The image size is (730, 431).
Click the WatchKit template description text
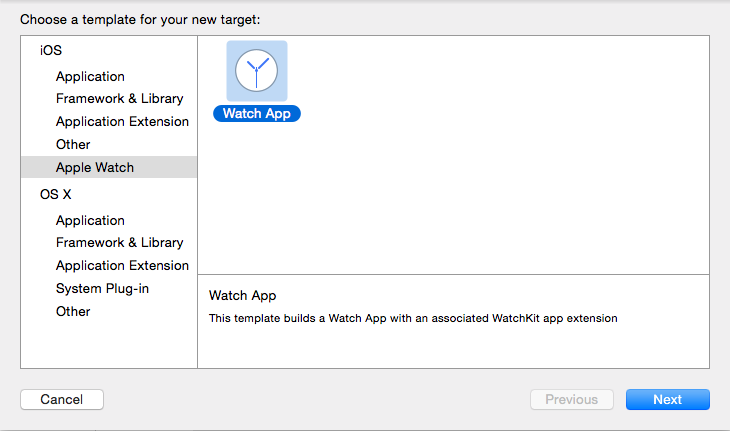(413, 319)
